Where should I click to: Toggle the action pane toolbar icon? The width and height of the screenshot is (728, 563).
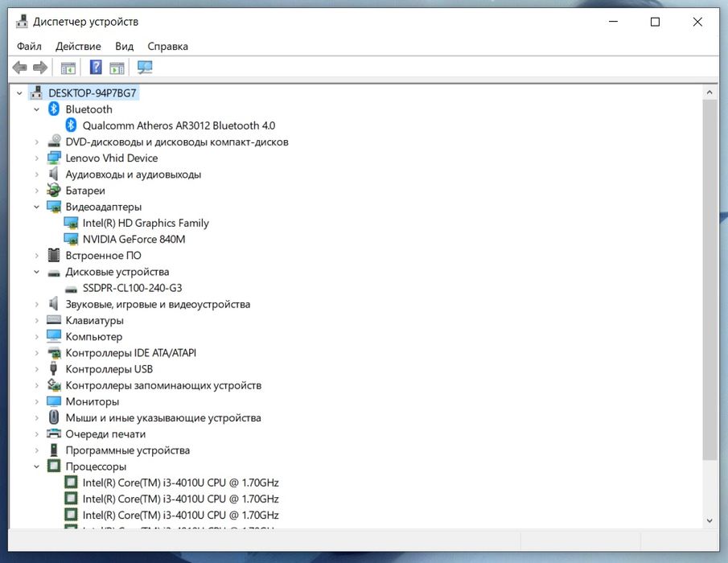[x=117, y=68]
